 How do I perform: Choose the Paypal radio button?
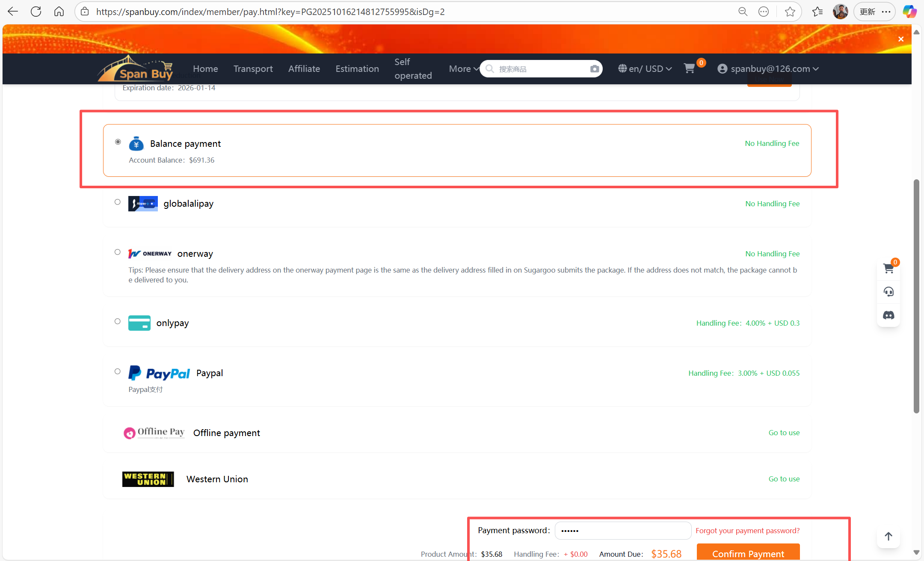(x=118, y=371)
